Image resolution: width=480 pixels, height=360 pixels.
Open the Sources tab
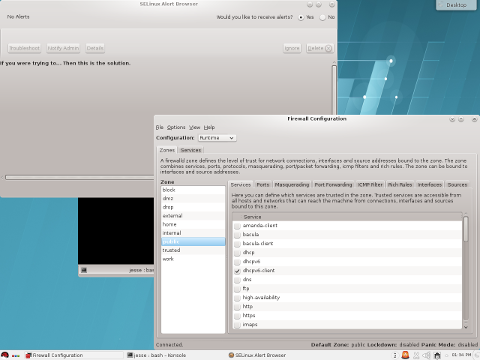tap(457, 185)
